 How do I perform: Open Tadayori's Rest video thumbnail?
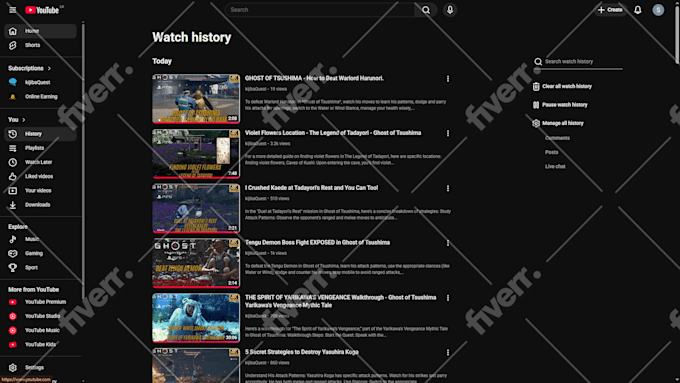[x=196, y=208]
